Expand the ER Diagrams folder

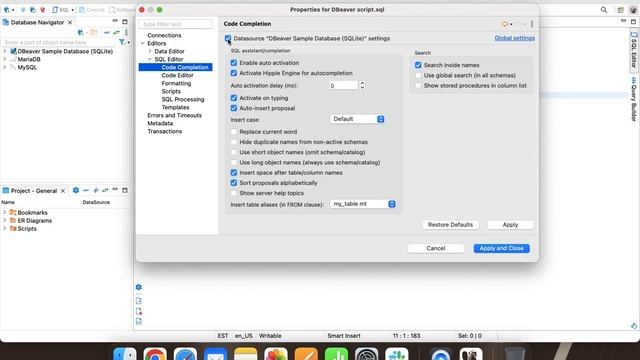(x=4, y=220)
